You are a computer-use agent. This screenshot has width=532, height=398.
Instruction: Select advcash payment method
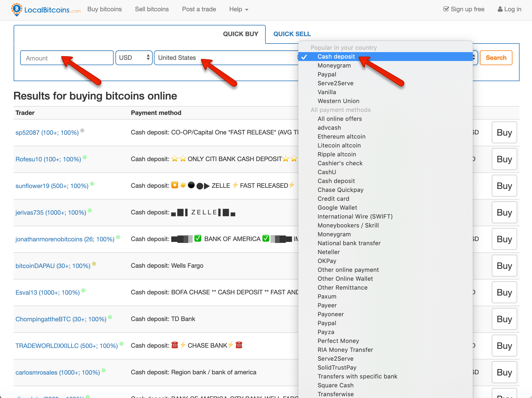(x=386, y=128)
